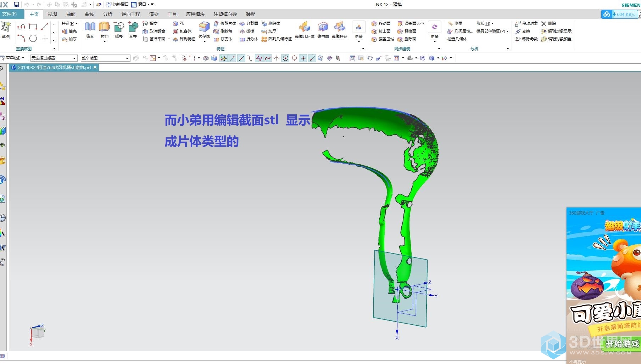Screen dimensions: 641x364
Task: Click the 抽壳 (Shell) tool
Action: pyautogui.click(x=69, y=31)
